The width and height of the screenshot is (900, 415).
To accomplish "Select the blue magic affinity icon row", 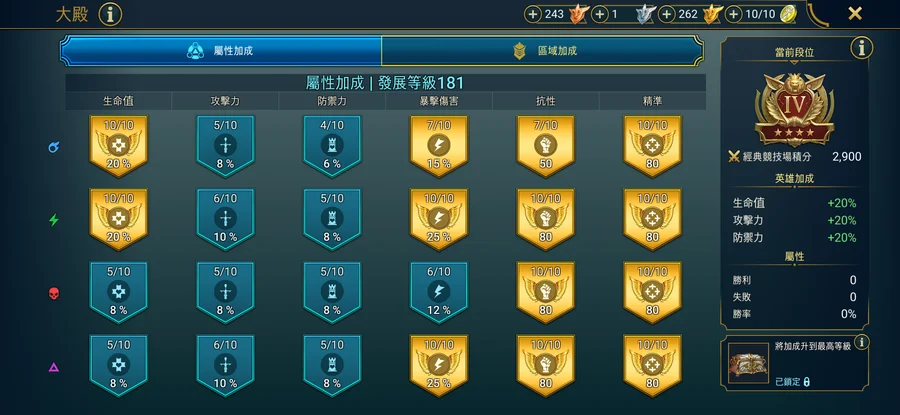I will click(54, 148).
